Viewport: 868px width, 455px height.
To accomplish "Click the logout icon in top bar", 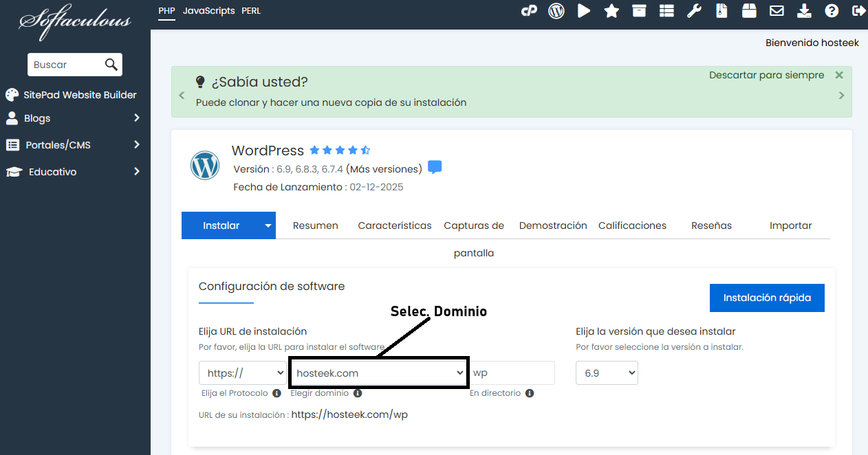I will click(x=858, y=11).
